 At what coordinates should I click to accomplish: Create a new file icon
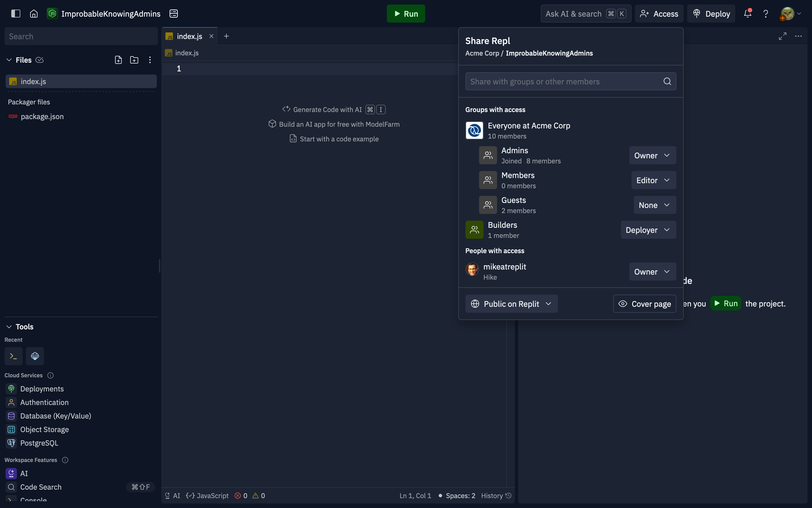(x=118, y=60)
